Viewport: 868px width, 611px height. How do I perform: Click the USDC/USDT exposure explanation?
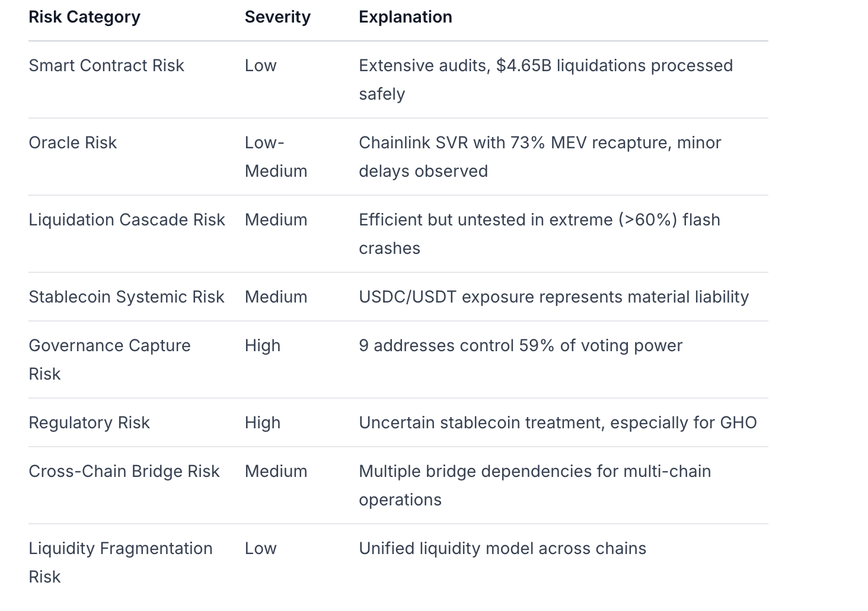point(553,297)
